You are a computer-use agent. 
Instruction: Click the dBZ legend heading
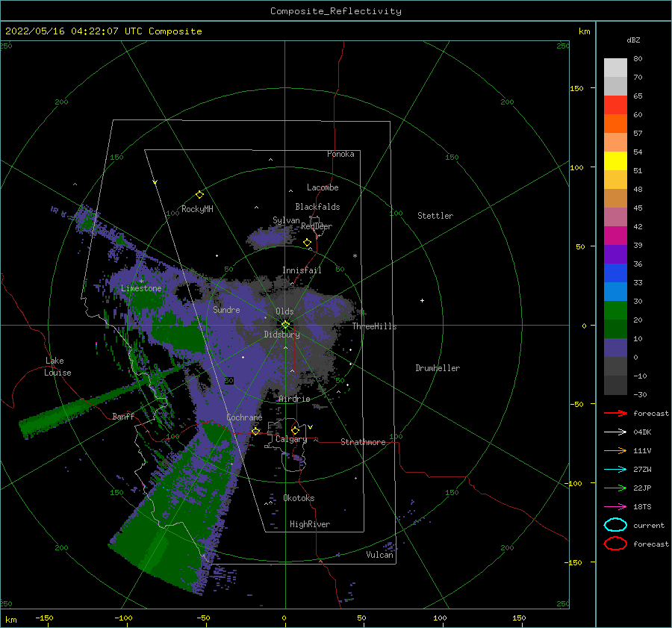point(633,40)
